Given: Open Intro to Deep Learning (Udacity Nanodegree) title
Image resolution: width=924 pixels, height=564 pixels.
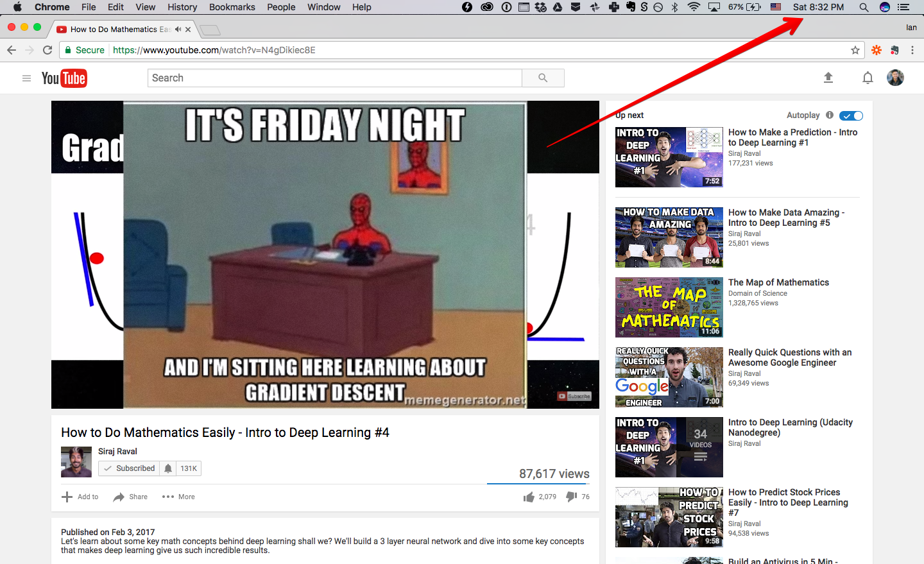Looking at the screenshot, I should [x=791, y=427].
